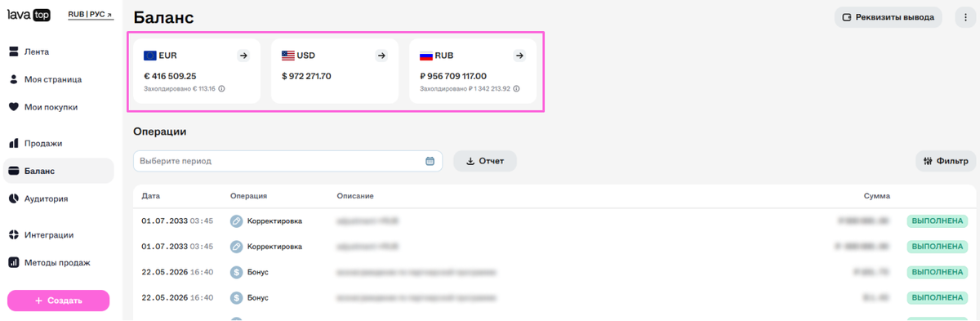Click the Операция column header
Viewport: 980px width, 321px height.
(249, 196)
